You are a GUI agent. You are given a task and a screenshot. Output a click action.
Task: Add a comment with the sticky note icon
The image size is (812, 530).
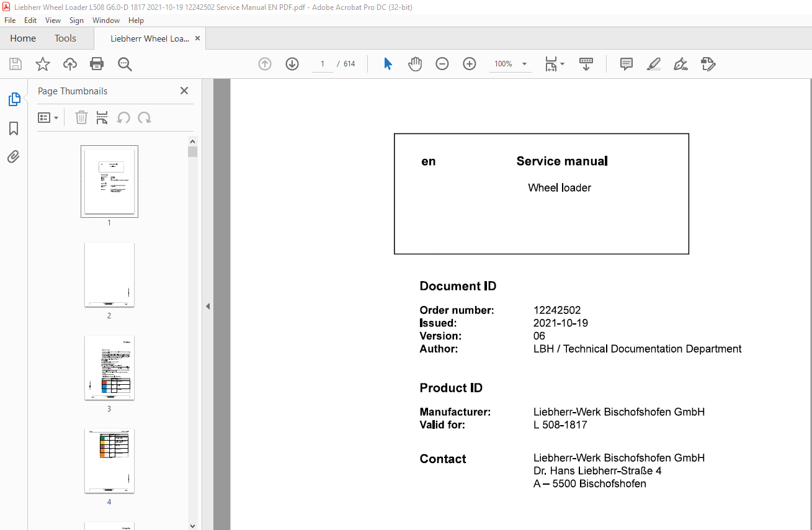[x=627, y=64]
